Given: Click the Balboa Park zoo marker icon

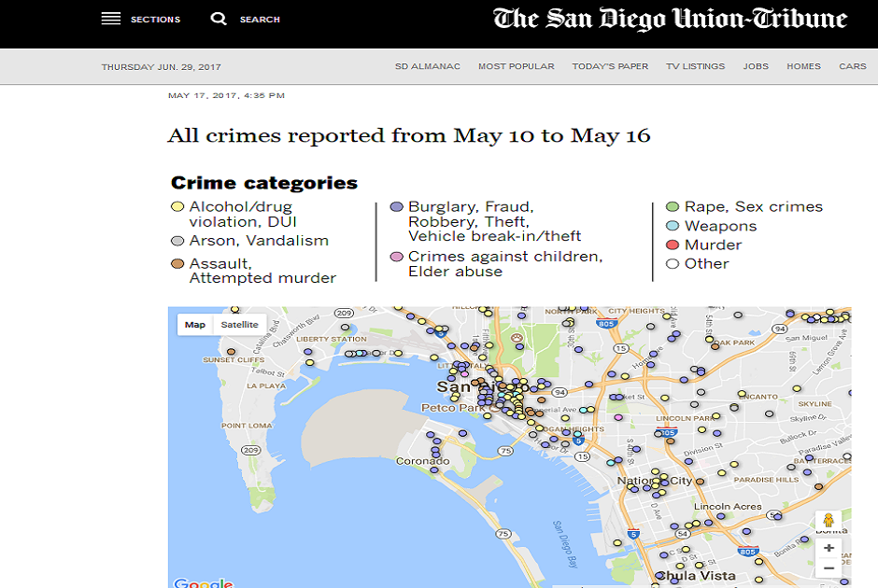Looking at the screenshot, I should coord(517,340).
